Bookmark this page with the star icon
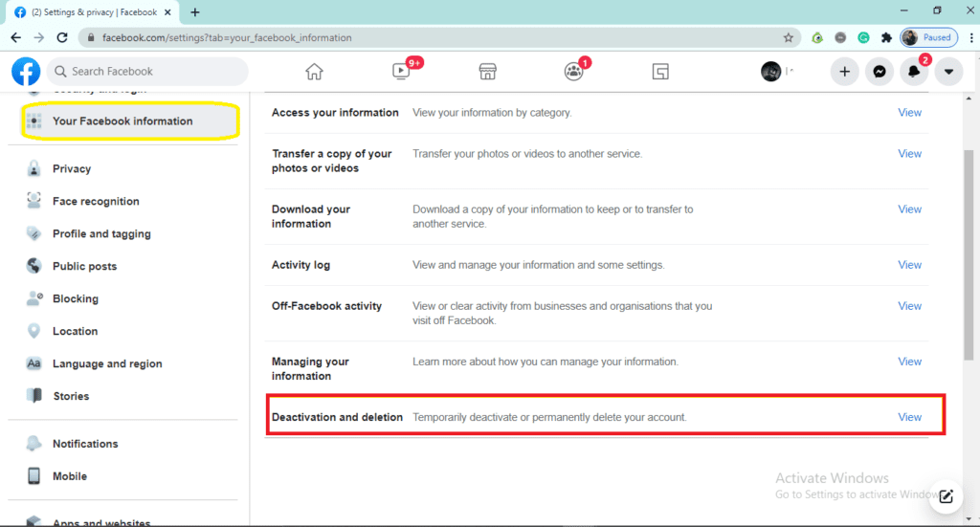 789,37
